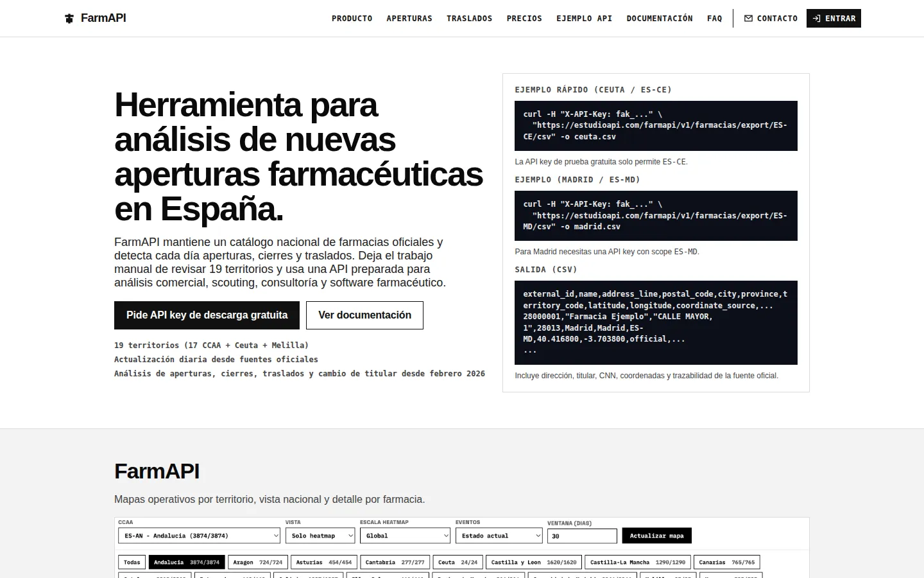Screen dimensions: 924x578
Task: Select the Todas territory filter
Action: click(132, 562)
